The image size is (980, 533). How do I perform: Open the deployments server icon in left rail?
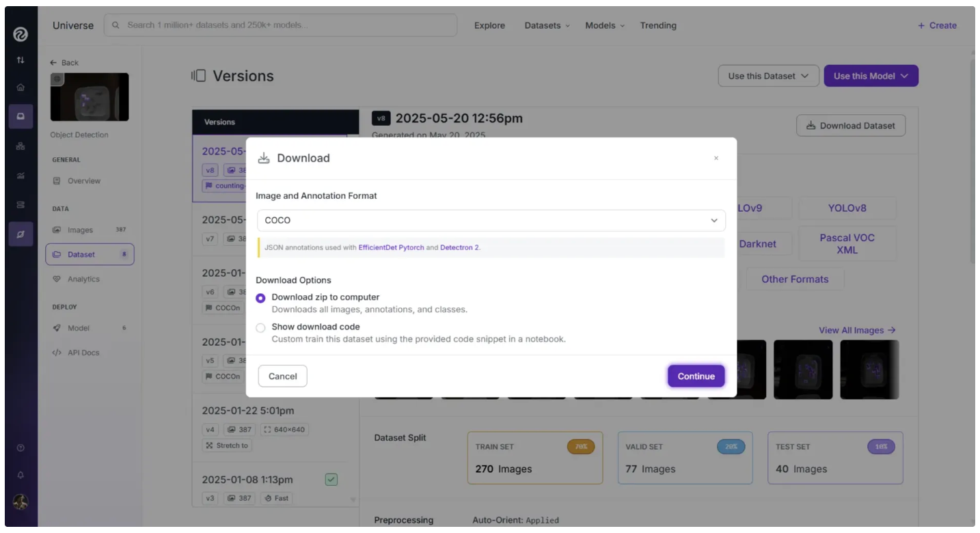[21, 205]
